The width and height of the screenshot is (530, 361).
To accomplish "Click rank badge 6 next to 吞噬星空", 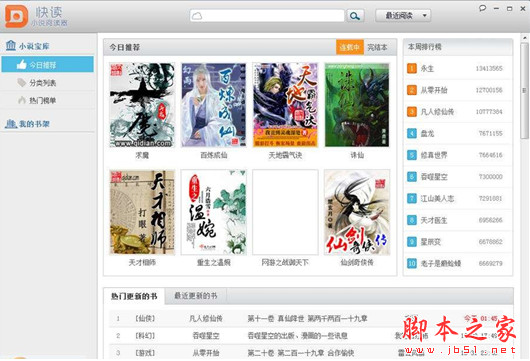I will click(411, 176).
